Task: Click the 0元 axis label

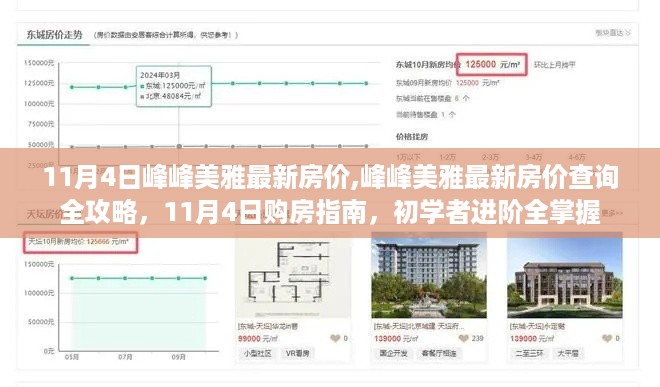Action: coord(48,350)
